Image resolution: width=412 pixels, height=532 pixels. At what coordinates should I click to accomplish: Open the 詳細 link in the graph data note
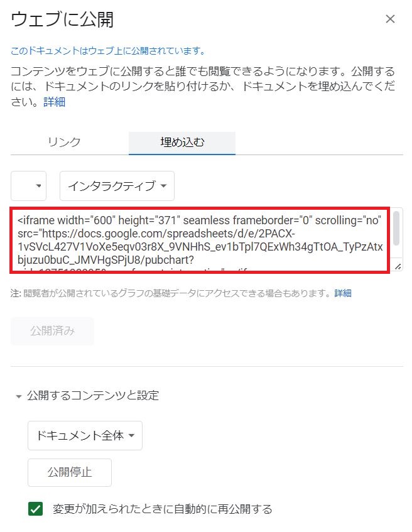pos(343,293)
